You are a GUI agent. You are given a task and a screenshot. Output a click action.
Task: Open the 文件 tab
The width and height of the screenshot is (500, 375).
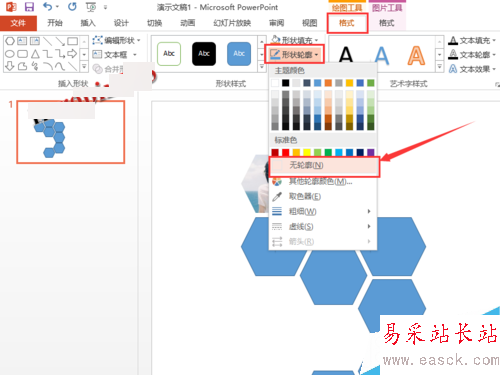pos(18,23)
